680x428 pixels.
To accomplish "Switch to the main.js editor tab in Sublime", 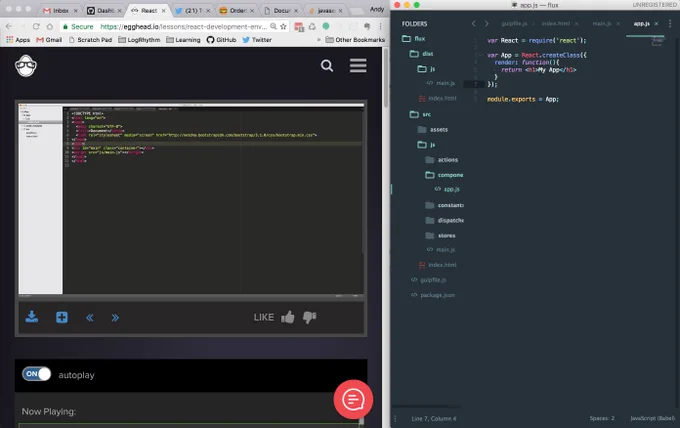I will point(602,23).
